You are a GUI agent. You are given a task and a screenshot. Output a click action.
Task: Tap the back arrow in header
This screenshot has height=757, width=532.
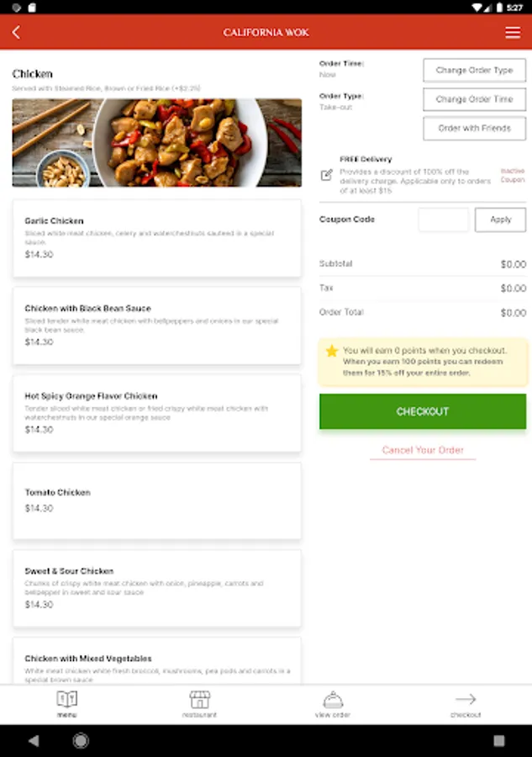[16, 33]
